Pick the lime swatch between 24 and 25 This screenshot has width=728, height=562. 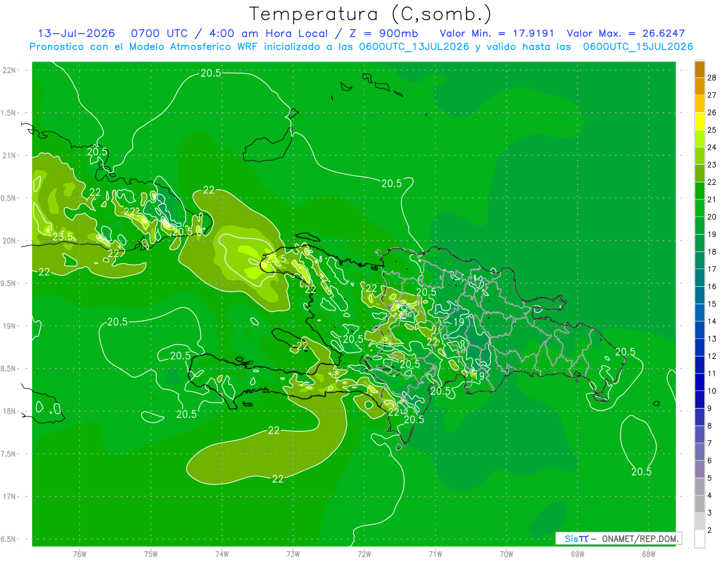coord(699,139)
